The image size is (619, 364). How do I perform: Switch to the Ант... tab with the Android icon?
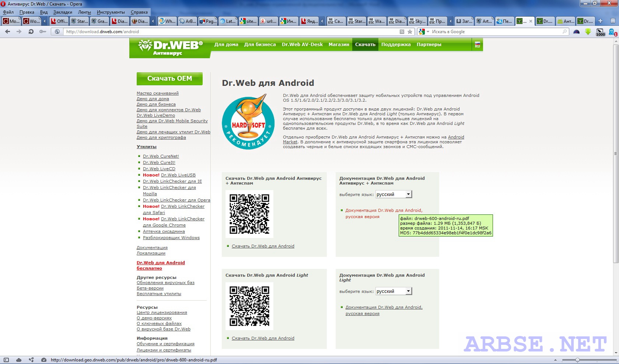click(566, 21)
